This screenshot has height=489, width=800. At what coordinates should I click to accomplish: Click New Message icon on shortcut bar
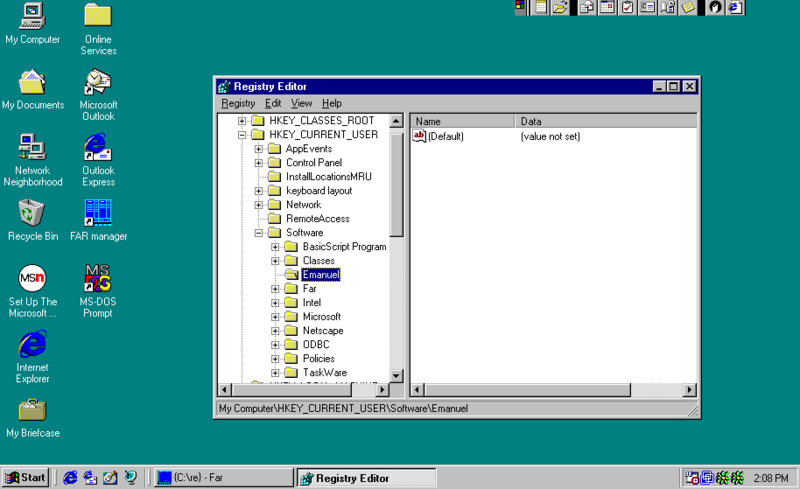[587, 7]
